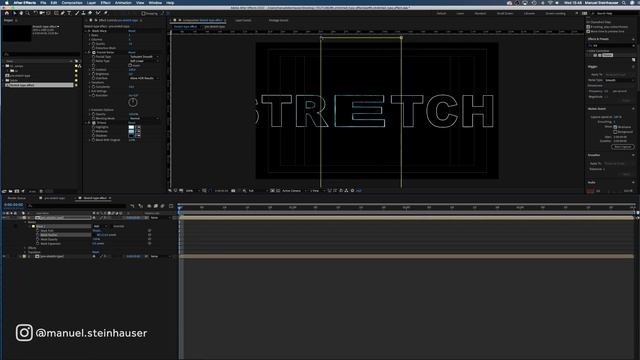Hide the top layer with eye toggle

[4, 218]
